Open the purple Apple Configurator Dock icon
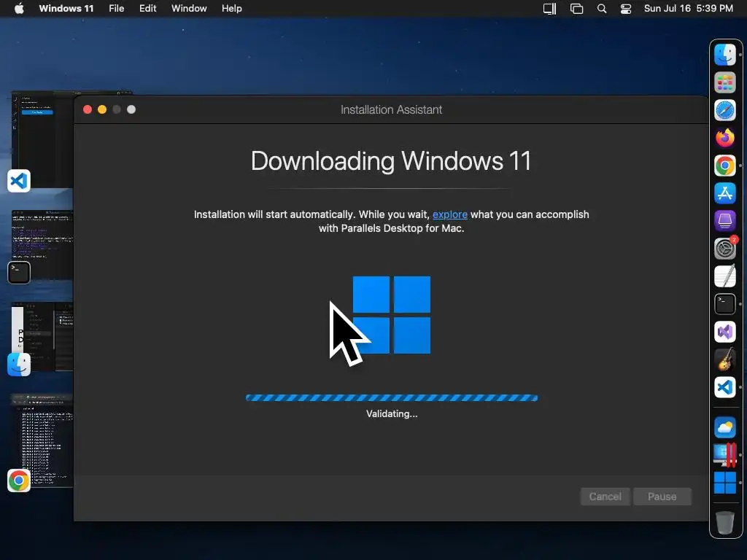 tap(724, 221)
